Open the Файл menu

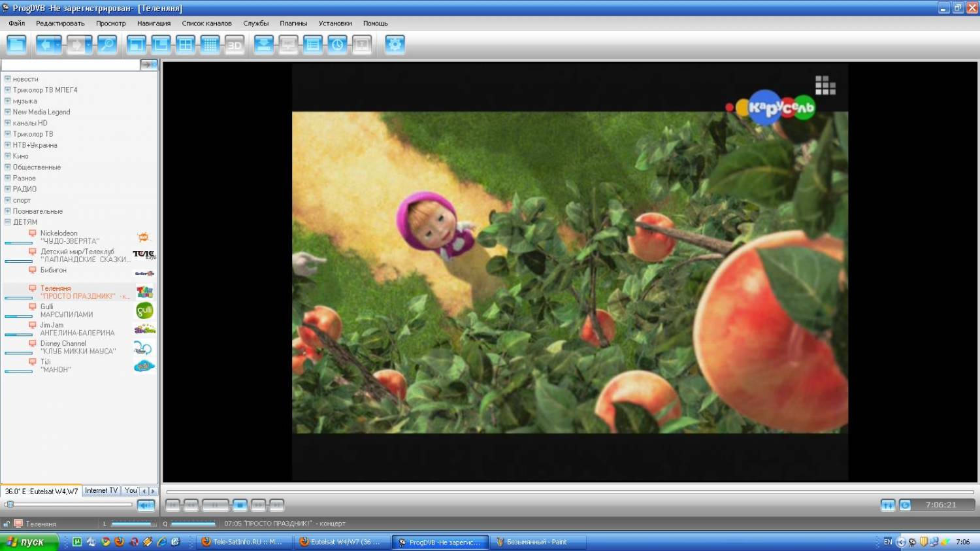(17, 24)
